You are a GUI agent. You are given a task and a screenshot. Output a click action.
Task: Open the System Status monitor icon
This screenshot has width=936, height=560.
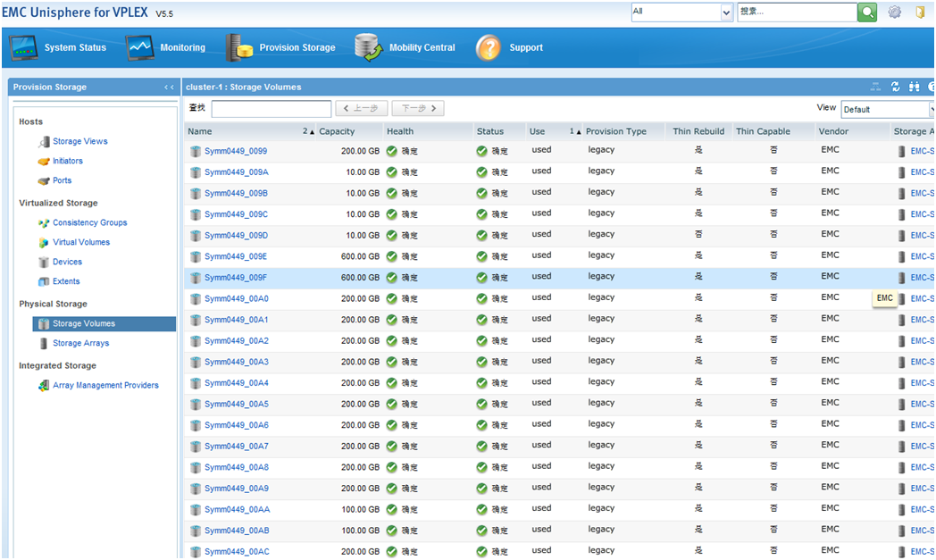24,47
